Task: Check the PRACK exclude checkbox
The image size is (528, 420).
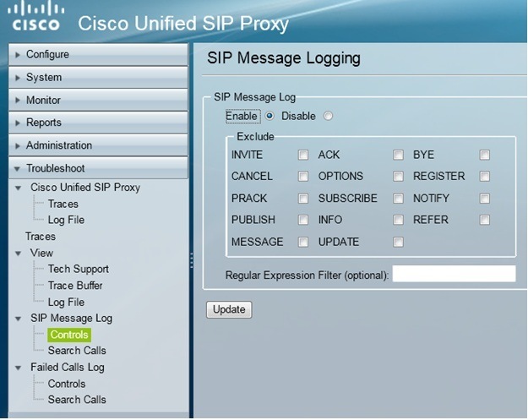Action: [303, 199]
